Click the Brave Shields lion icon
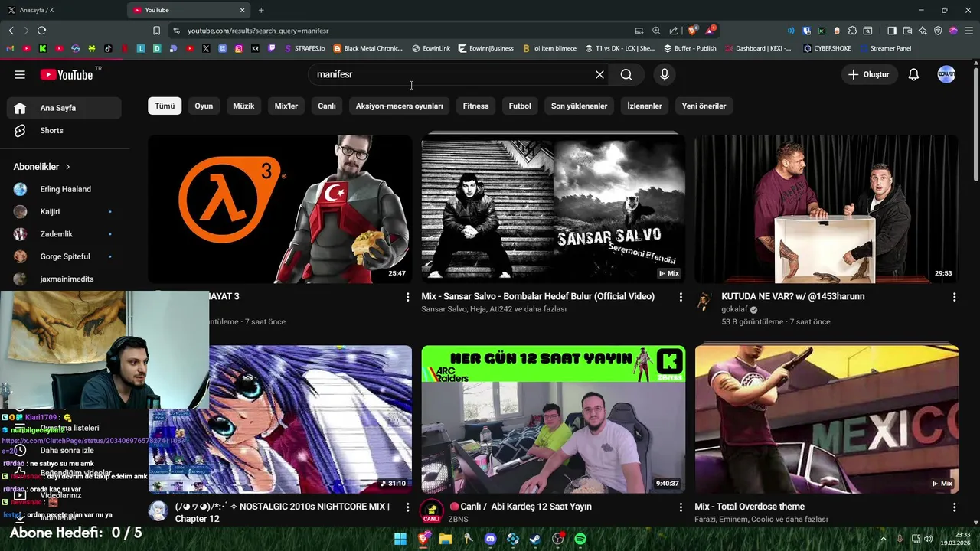 pos(692,31)
